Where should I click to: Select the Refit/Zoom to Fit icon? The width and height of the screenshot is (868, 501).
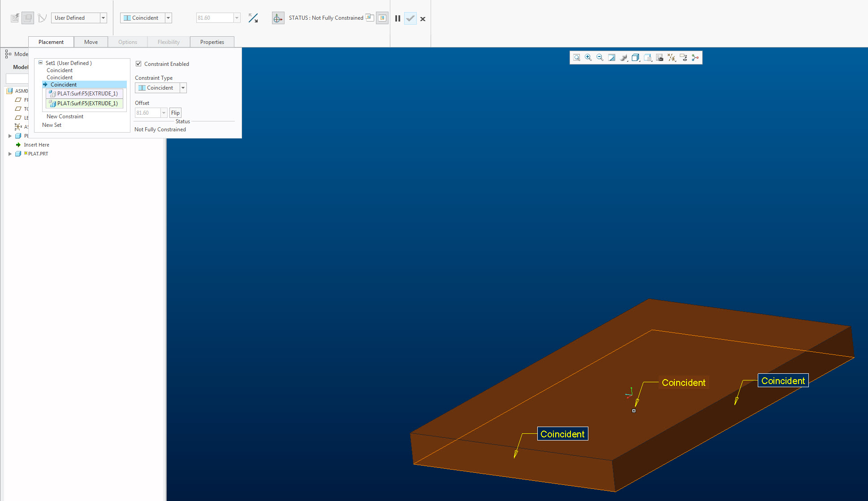[576, 57]
